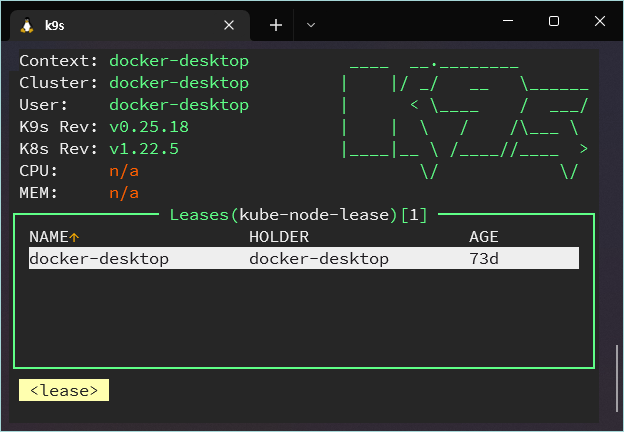Image resolution: width=624 pixels, height=432 pixels.
Task: Click the terminal vertical scrollbar thumb
Action: tap(617, 379)
